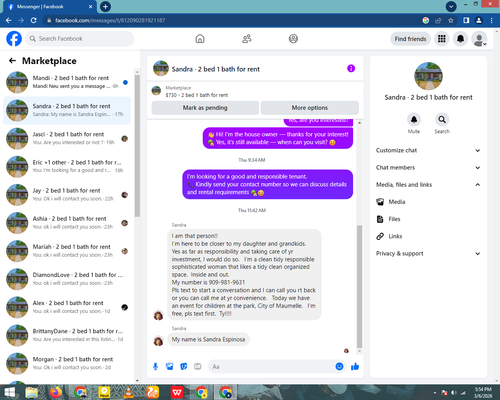Expand the Chat members section
Image resolution: width=500 pixels, height=400 pixels.
tap(428, 168)
